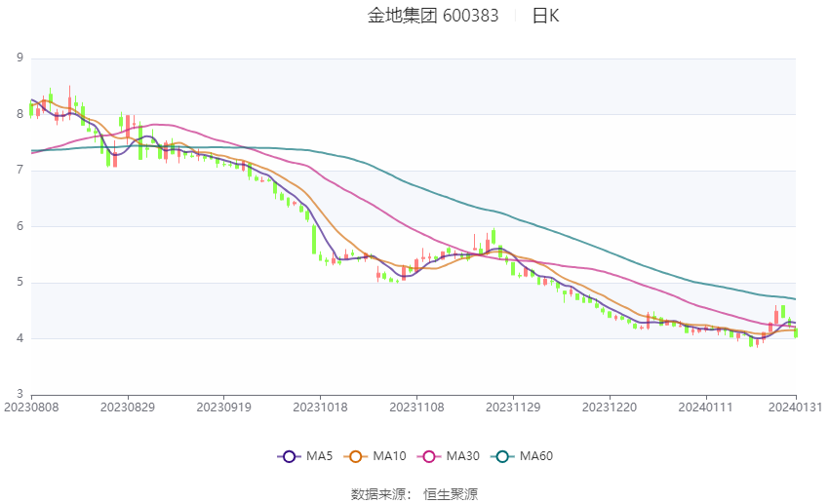
Task: Click the 20230919 date axis label
Action: click(x=224, y=407)
